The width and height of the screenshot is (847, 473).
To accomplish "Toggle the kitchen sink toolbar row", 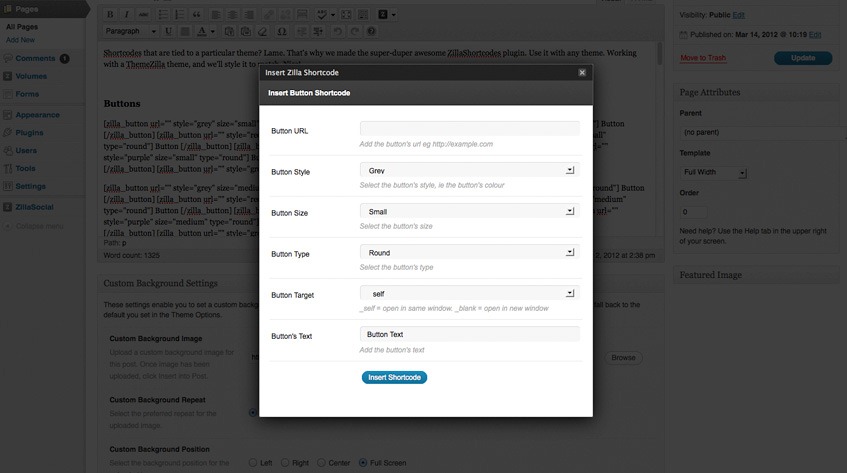I will pyautogui.click(x=363, y=15).
